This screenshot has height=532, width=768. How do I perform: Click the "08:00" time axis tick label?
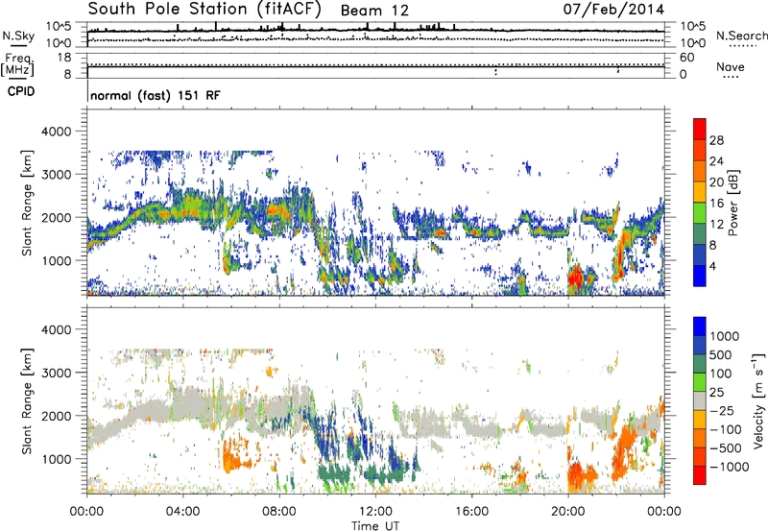point(279,512)
